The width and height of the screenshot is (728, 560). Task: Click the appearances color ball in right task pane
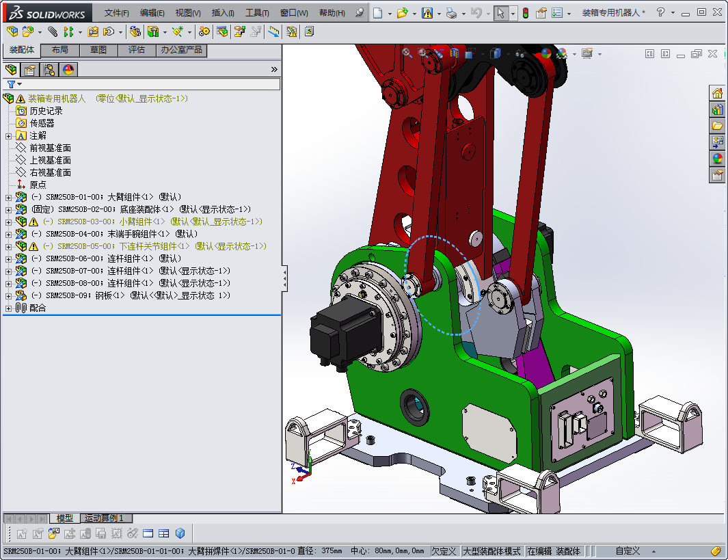[x=717, y=159]
